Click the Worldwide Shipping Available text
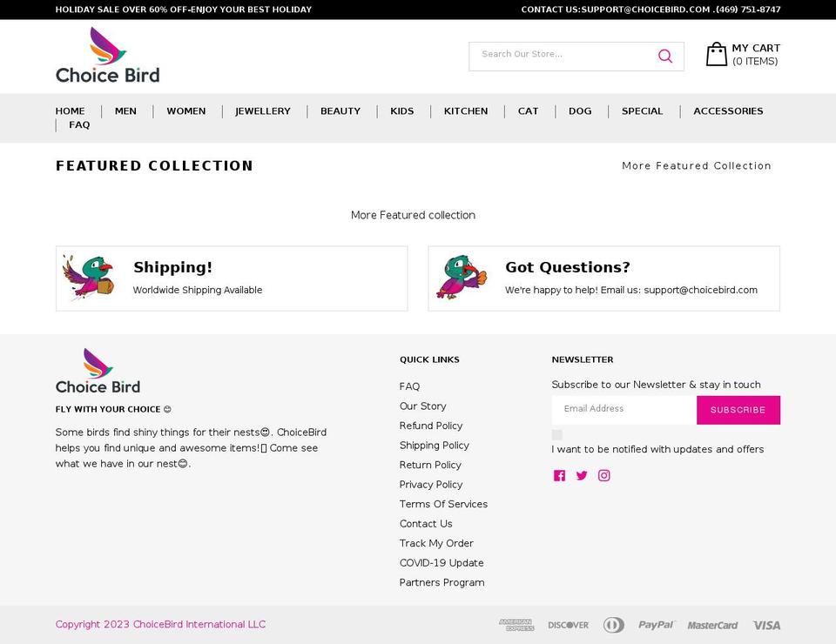 tap(198, 290)
